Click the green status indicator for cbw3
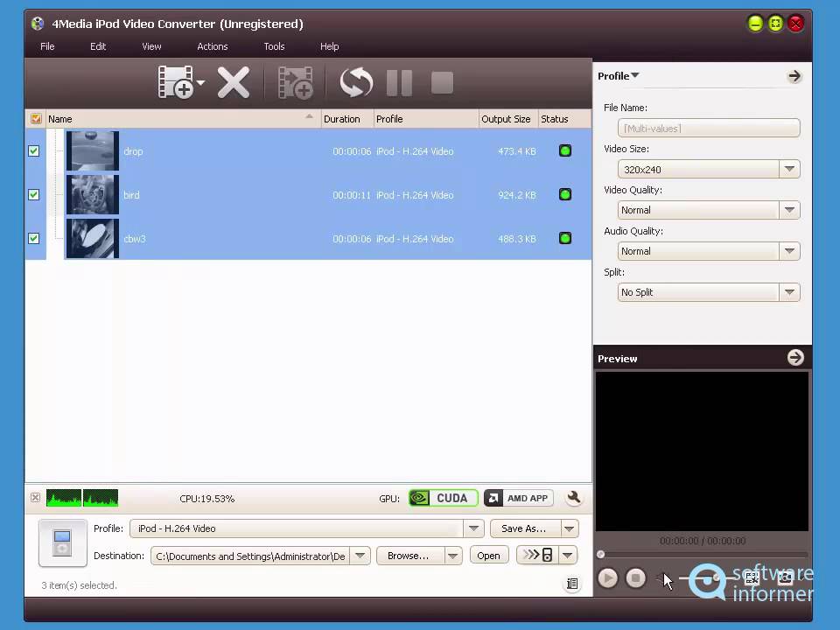Image resolution: width=840 pixels, height=630 pixels. [565, 238]
